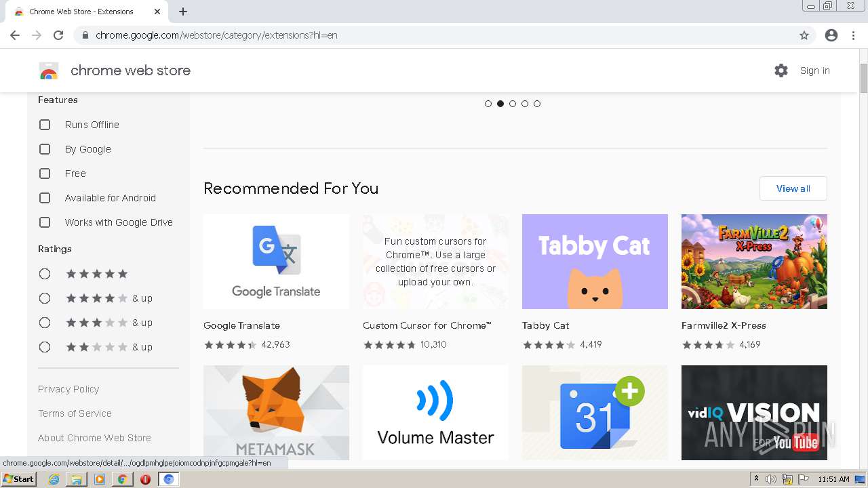868x488 pixels.
Task: Open the Privacy Policy link
Action: [x=68, y=389]
